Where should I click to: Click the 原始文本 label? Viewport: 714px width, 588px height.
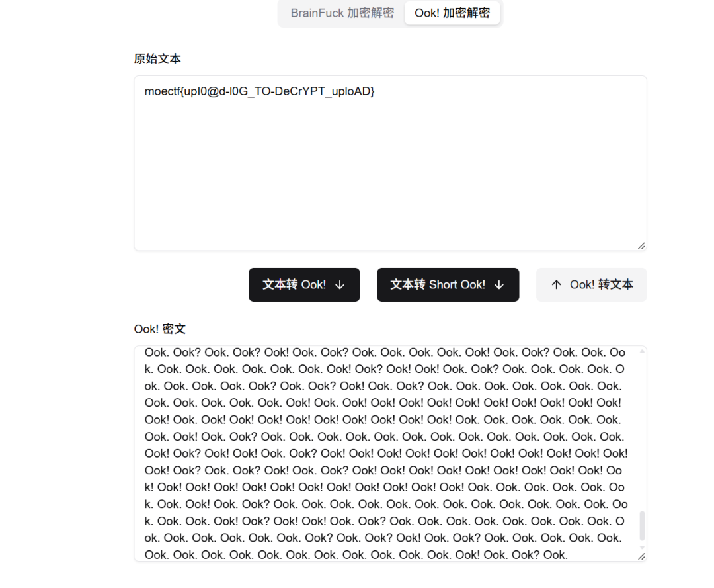tap(157, 59)
